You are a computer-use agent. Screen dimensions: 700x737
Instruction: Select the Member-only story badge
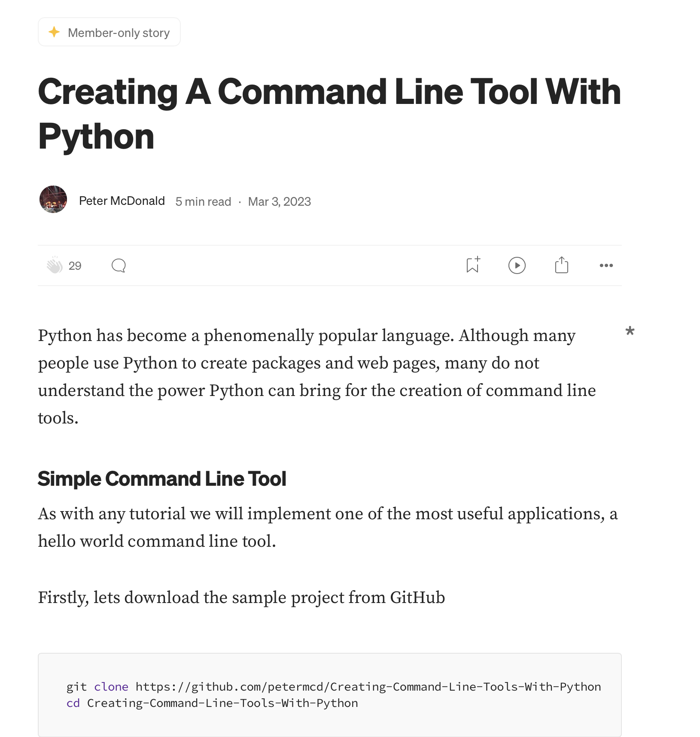point(109,31)
